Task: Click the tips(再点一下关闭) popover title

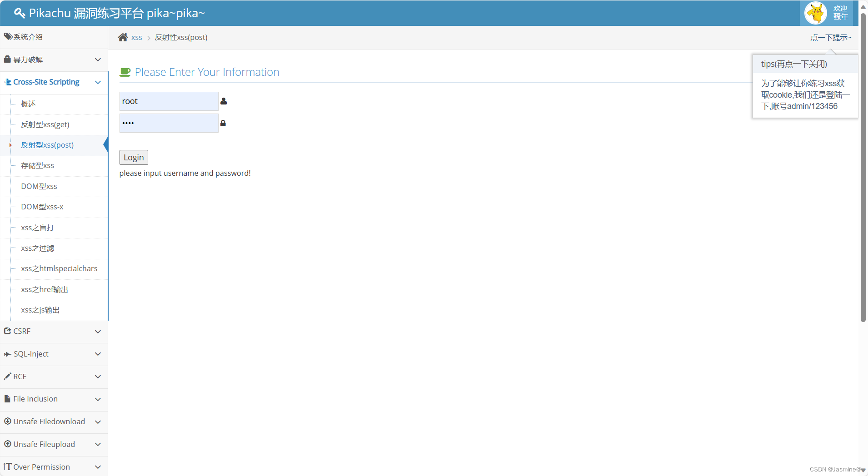Action: coord(794,64)
